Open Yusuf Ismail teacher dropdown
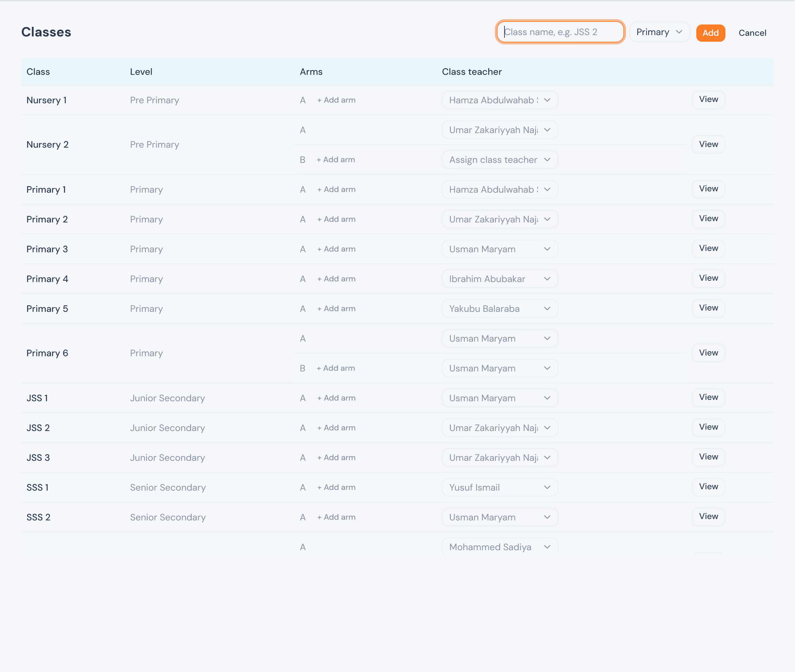Viewport: 795px width, 672px height. point(500,487)
